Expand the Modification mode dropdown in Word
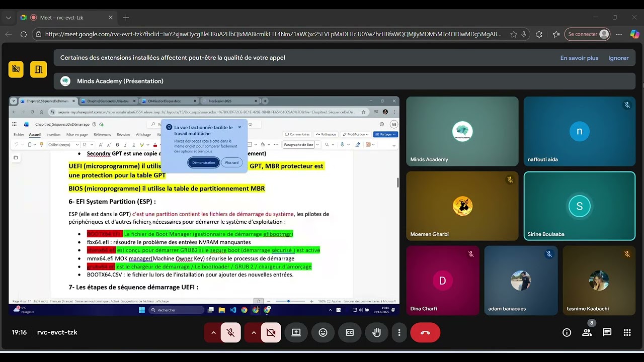 pos(368,134)
